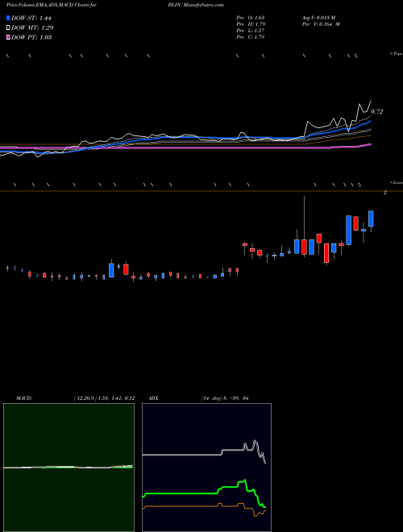Click the 'Avg V: 0.013 M' volume text
The width and height of the screenshot is (403, 532).
[318, 18]
